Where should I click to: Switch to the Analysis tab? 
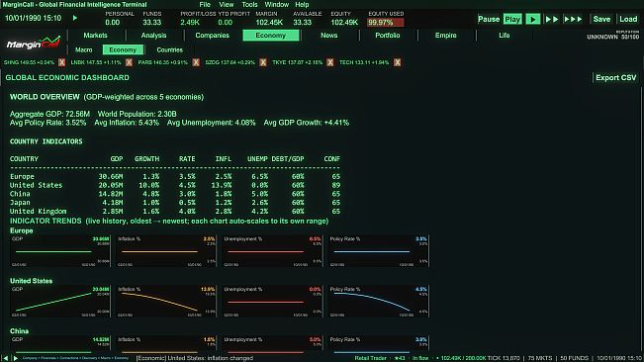(x=153, y=36)
